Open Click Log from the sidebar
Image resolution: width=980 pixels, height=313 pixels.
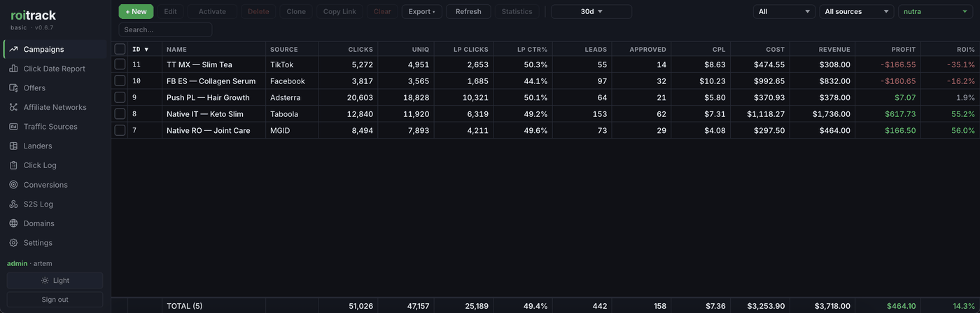(55, 165)
